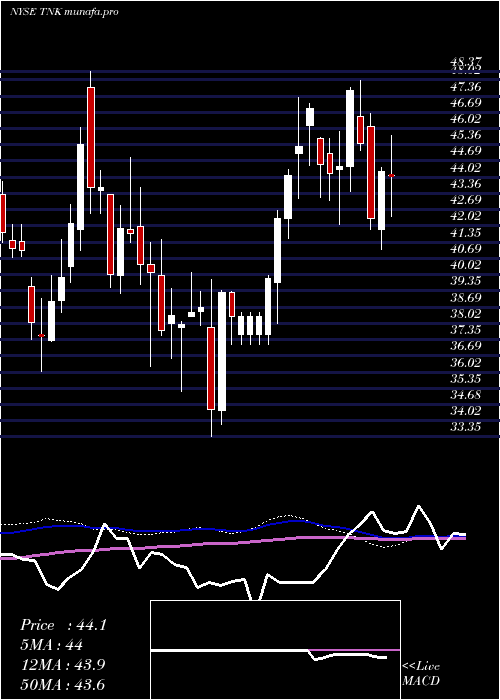The height and width of the screenshot is (700, 500).
Task: Click the 42.69 price axis label
Action: point(466,200)
